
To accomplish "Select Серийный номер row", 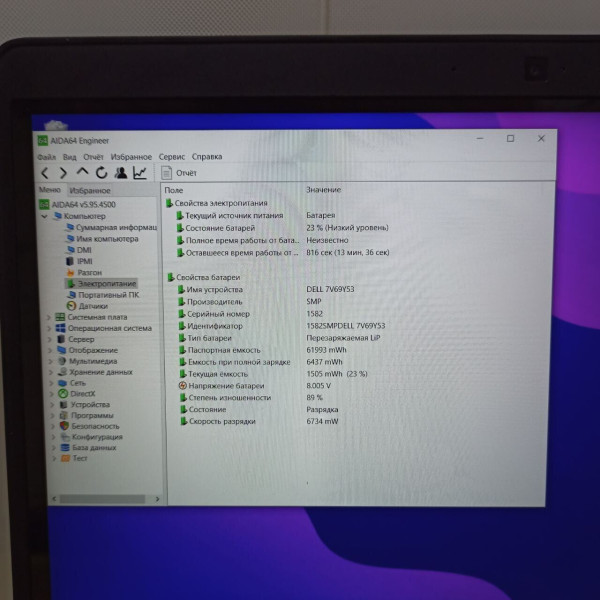I will pos(214,314).
